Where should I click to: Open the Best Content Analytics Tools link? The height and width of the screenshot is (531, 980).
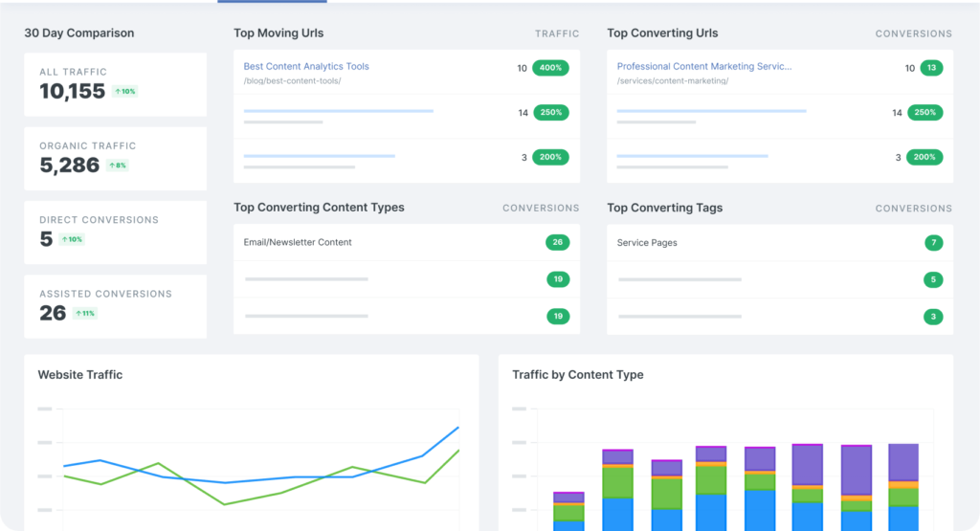tap(306, 67)
